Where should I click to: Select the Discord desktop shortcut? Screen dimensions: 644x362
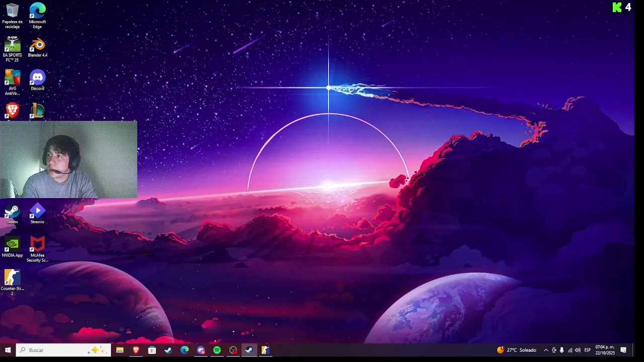pos(37,80)
